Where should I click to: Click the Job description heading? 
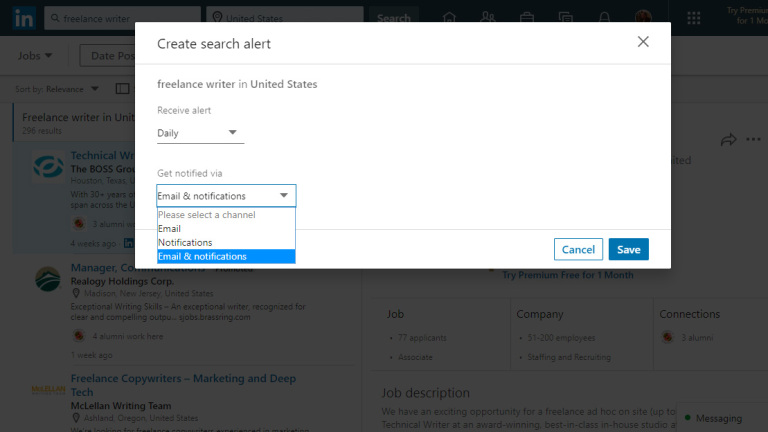tap(425, 393)
